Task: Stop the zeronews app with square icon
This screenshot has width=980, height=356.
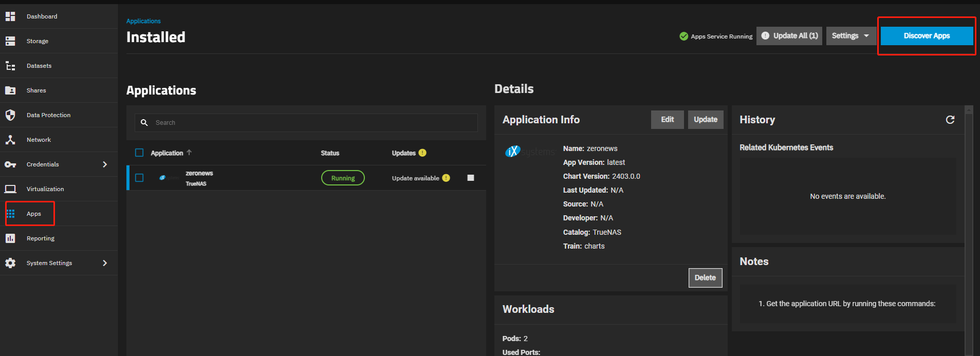Action: [471, 178]
